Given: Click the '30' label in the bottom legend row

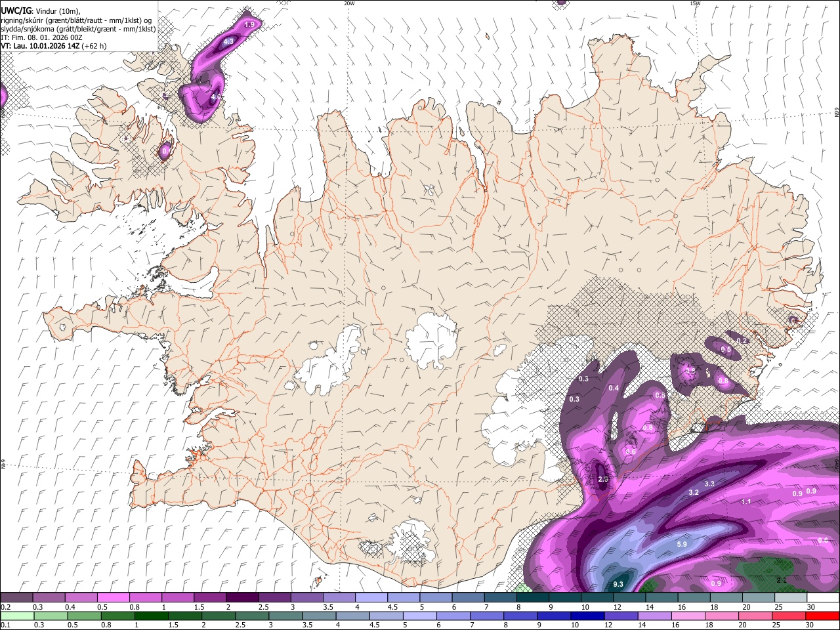Looking at the screenshot, I should 809,625.
